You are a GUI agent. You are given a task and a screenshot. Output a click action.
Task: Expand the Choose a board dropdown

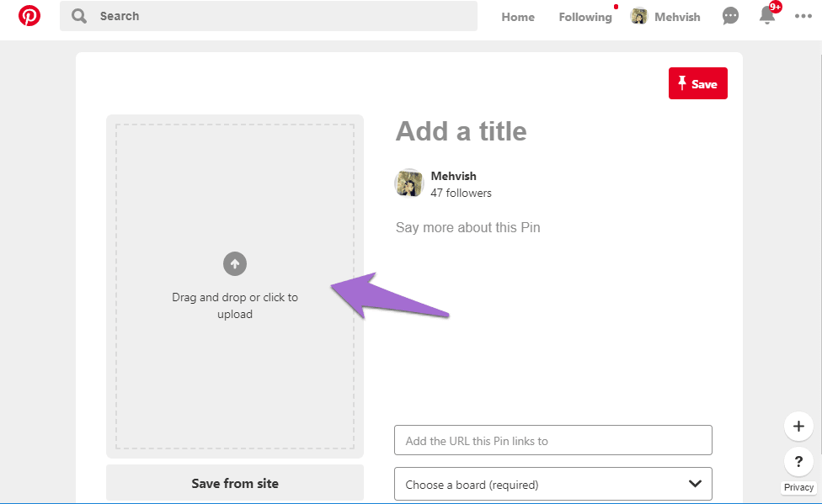click(x=553, y=484)
